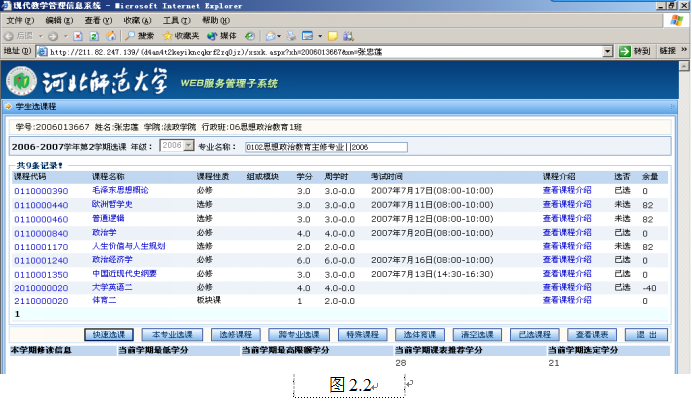This screenshot has width=692, height=403.
Task: Open the 文件(F) menu
Action: tap(21, 20)
